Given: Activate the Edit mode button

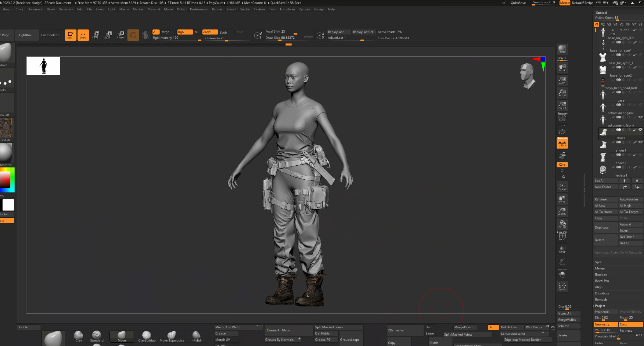Looking at the screenshot, I should (70, 35).
